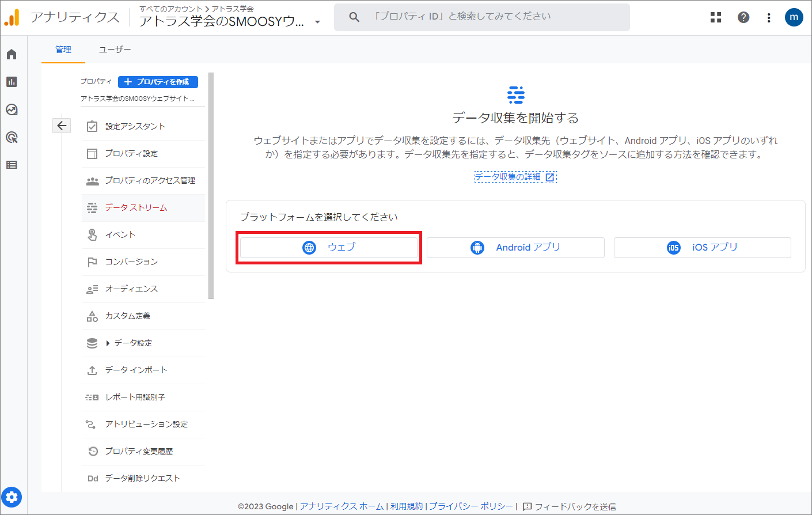The image size is (812, 515).
Task: Click the Dd icon for データ削除リクエスト
Action: [x=93, y=478]
